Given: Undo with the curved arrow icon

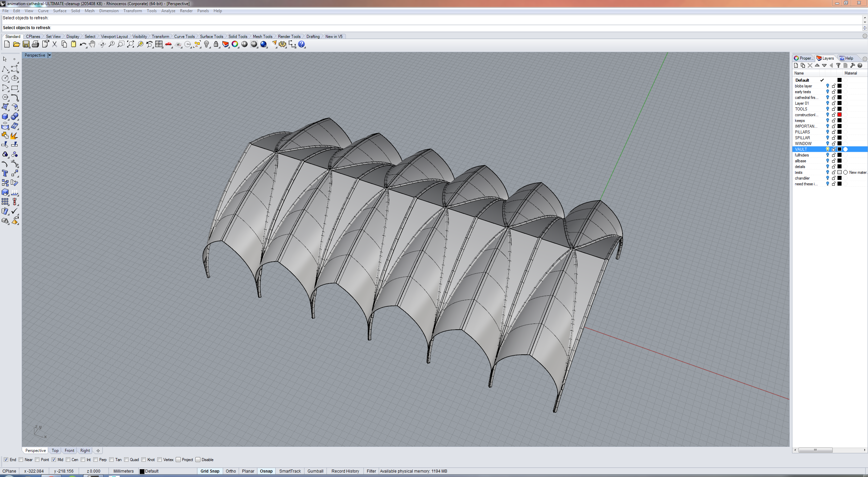Looking at the screenshot, I should pos(83,44).
